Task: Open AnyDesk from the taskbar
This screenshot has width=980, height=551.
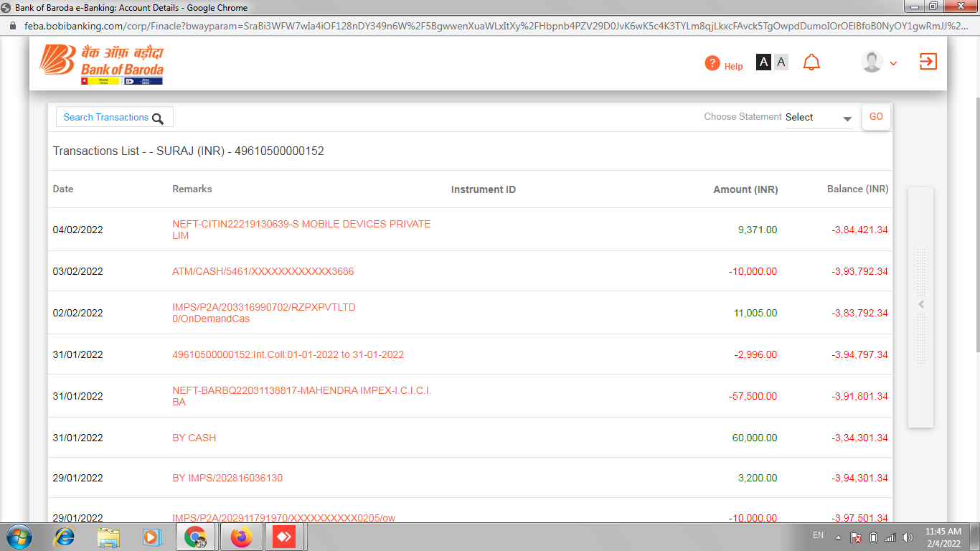Action: click(x=285, y=537)
